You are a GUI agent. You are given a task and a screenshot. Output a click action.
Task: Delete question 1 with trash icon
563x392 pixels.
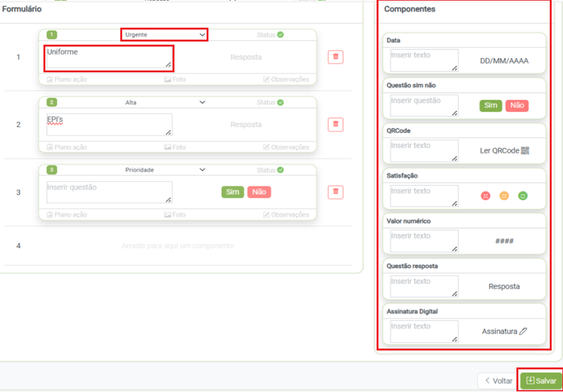[x=336, y=57]
